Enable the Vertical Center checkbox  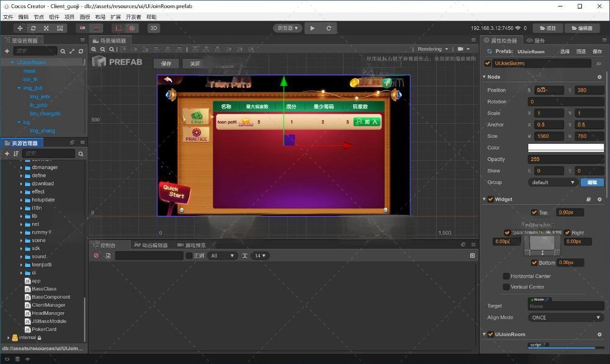click(x=506, y=287)
